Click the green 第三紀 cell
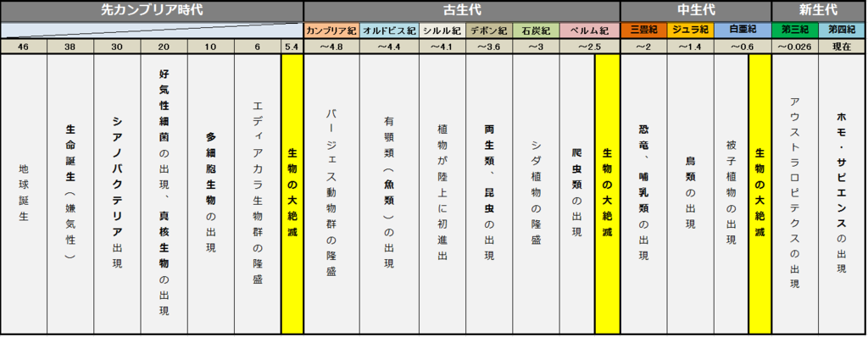 pos(795,30)
